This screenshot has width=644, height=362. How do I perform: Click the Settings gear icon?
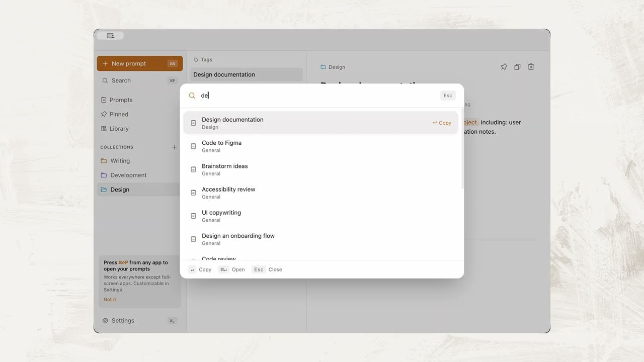105,321
